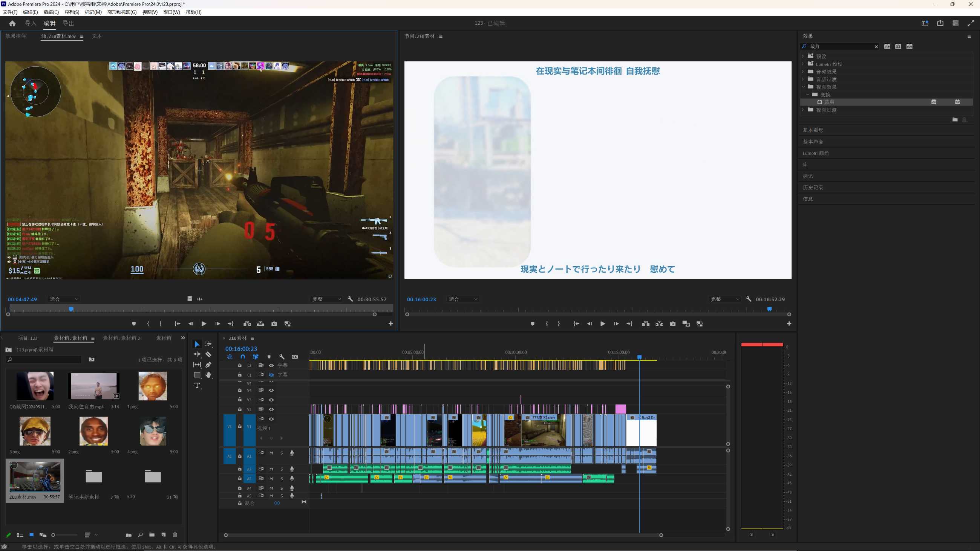Expand the 音频效果 folder

click(803, 72)
